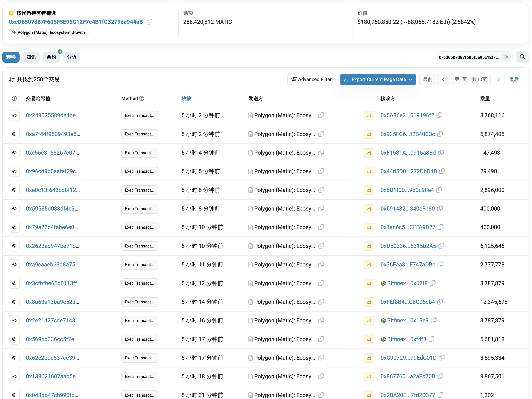This screenshot has width=532, height=399.
Task: Copy the holder address 0xcD6507d8...c944aB
Action: [x=149, y=22]
